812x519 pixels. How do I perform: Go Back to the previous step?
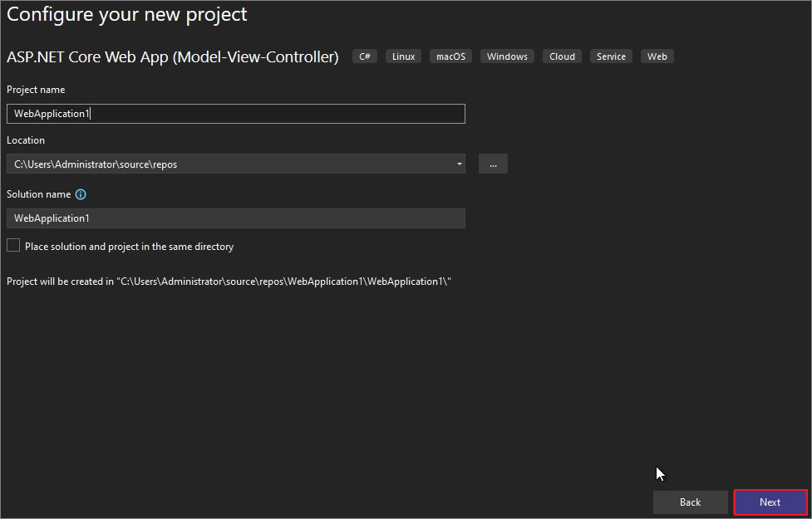coord(691,502)
